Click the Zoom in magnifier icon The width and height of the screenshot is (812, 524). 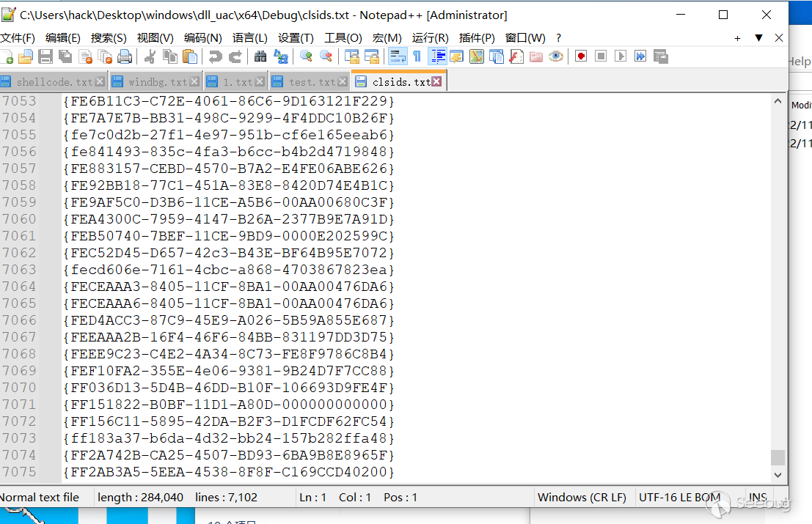point(306,56)
